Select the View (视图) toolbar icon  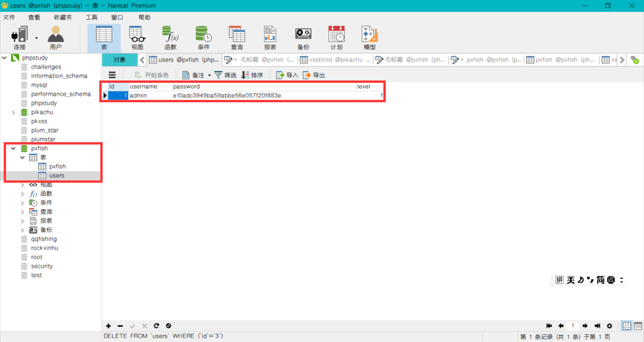point(137,38)
